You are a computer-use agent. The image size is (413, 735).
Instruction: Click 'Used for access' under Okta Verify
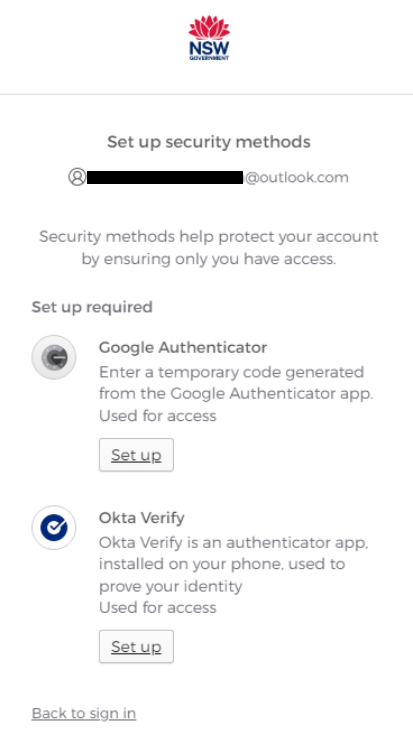pyautogui.click(x=158, y=608)
